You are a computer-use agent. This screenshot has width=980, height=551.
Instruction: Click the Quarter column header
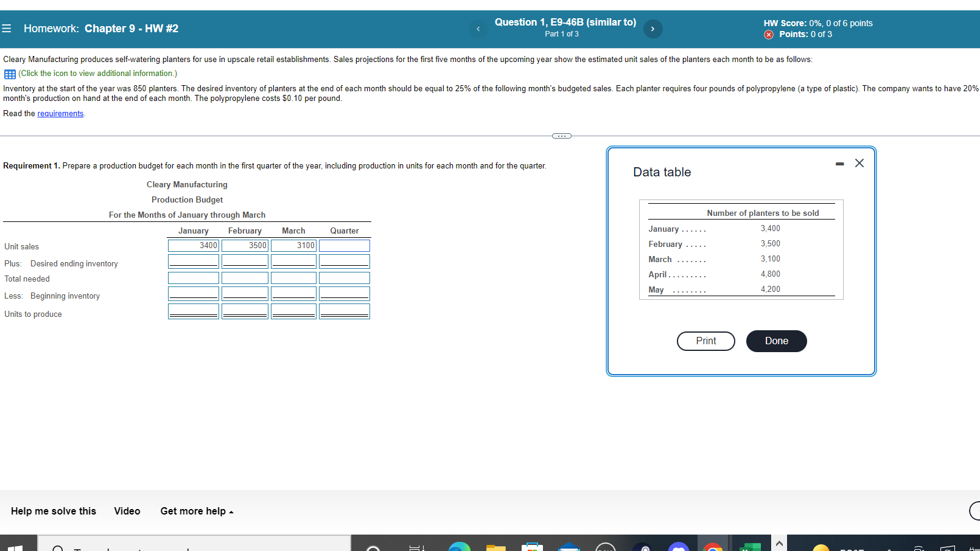tap(345, 231)
